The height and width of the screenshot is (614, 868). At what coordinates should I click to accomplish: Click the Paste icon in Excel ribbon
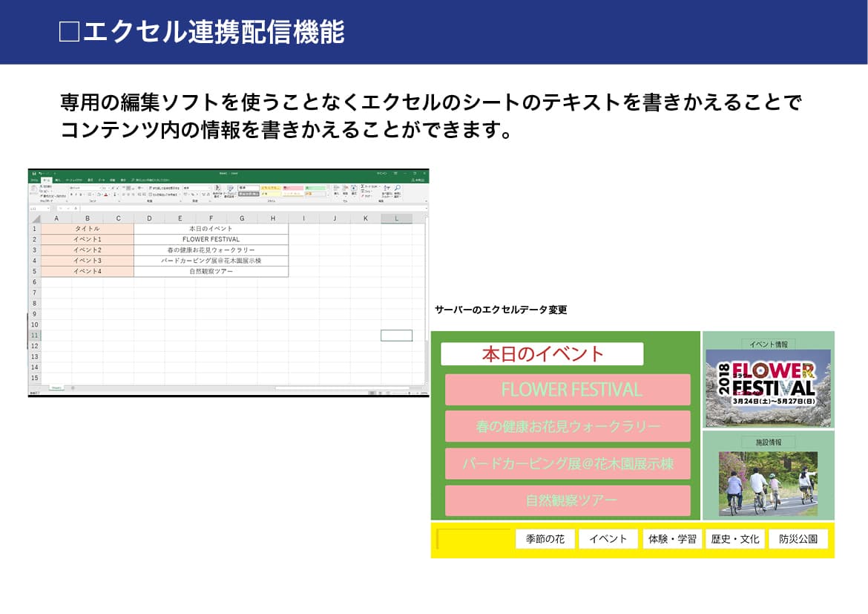pos(34,190)
